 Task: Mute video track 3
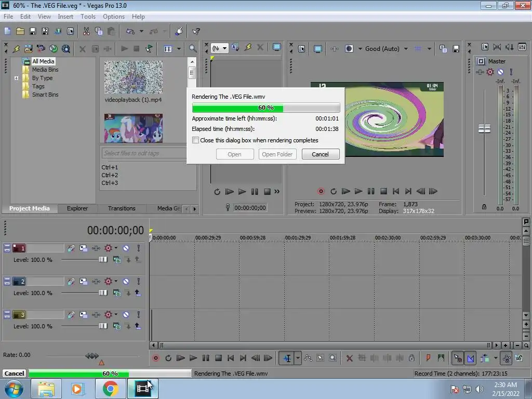[x=126, y=314]
